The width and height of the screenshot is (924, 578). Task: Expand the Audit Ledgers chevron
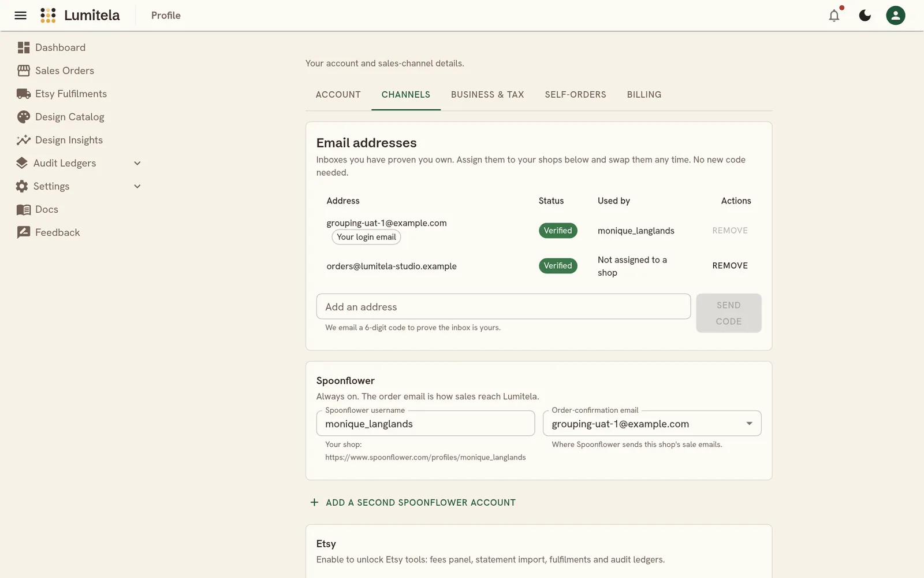(x=137, y=163)
